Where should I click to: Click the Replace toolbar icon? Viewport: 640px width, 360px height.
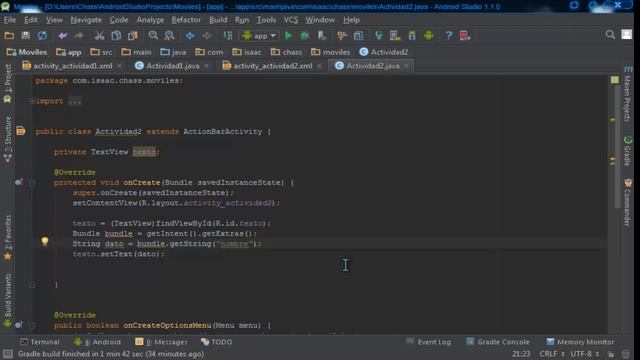pos(169,36)
